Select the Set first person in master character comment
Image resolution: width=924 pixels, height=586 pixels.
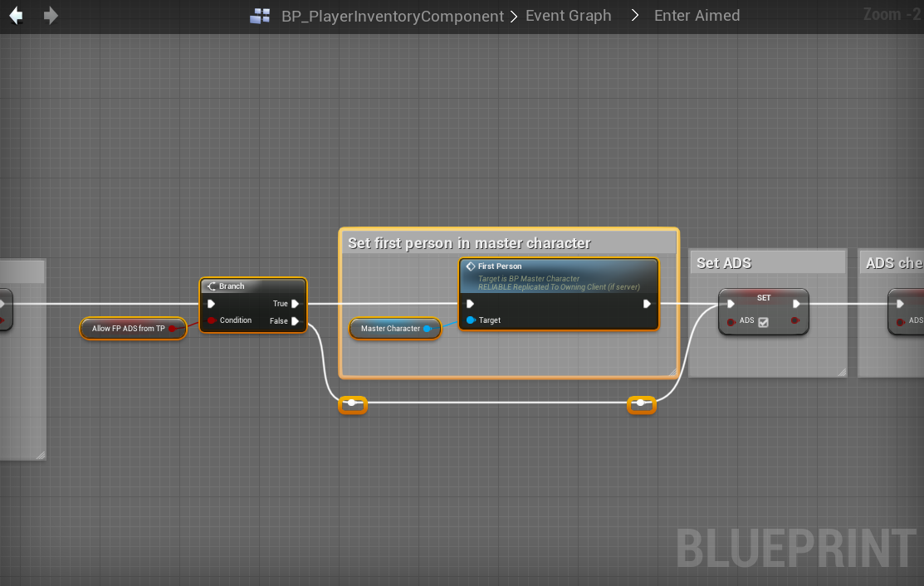tap(469, 243)
